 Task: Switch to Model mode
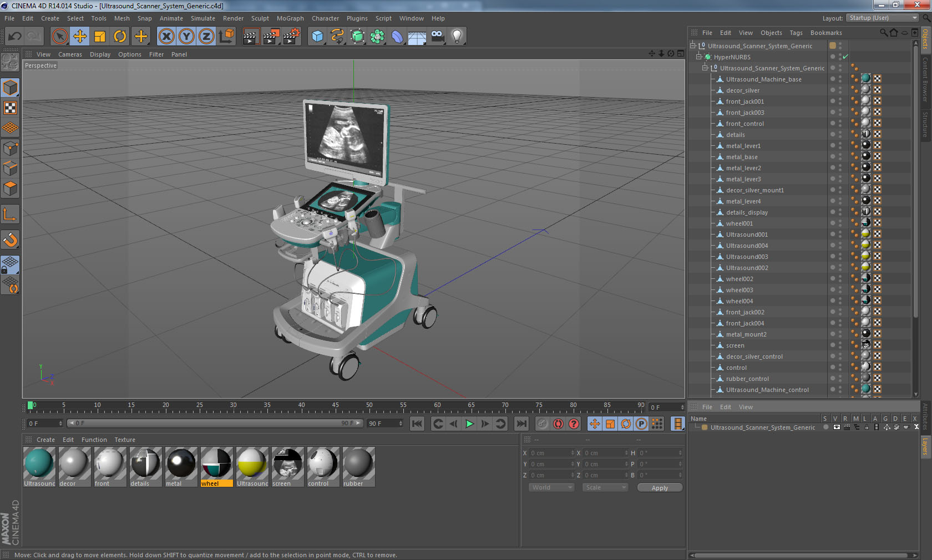coord(11,88)
